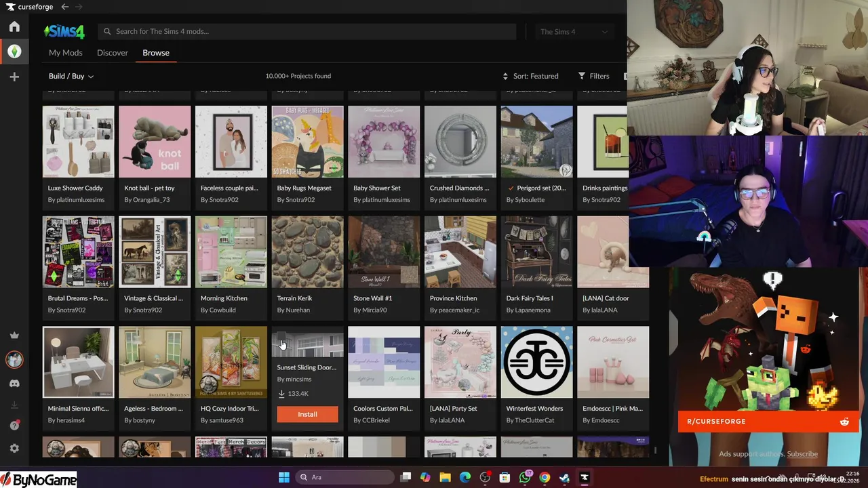Image resolution: width=868 pixels, height=488 pixels.
Task: Open the Sort: Featured dropdown
Action: coord(530,76)
